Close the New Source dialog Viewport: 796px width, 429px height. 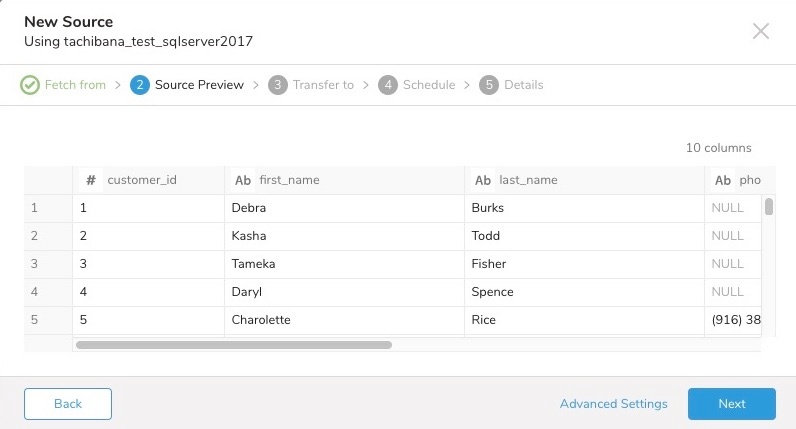point(761,31)
